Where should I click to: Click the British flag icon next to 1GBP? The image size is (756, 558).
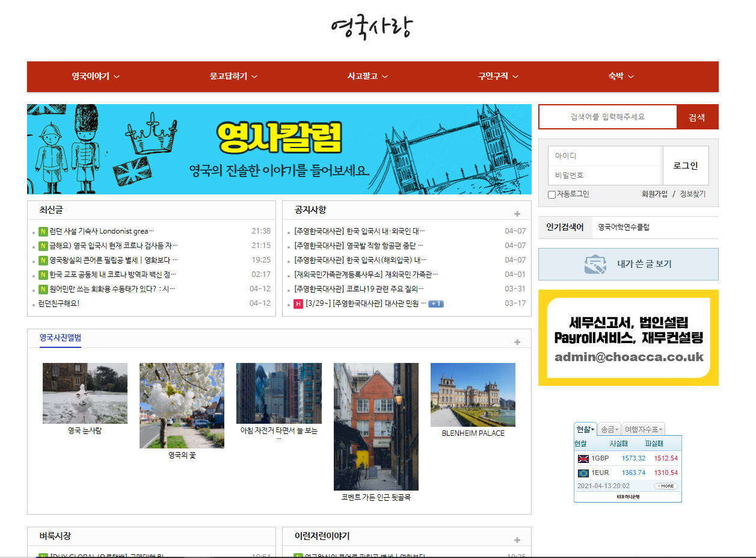[583, 459]
